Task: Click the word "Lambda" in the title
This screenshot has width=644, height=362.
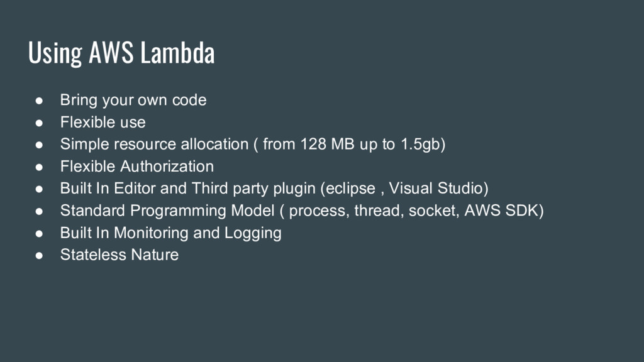Action: coord(177,52)
